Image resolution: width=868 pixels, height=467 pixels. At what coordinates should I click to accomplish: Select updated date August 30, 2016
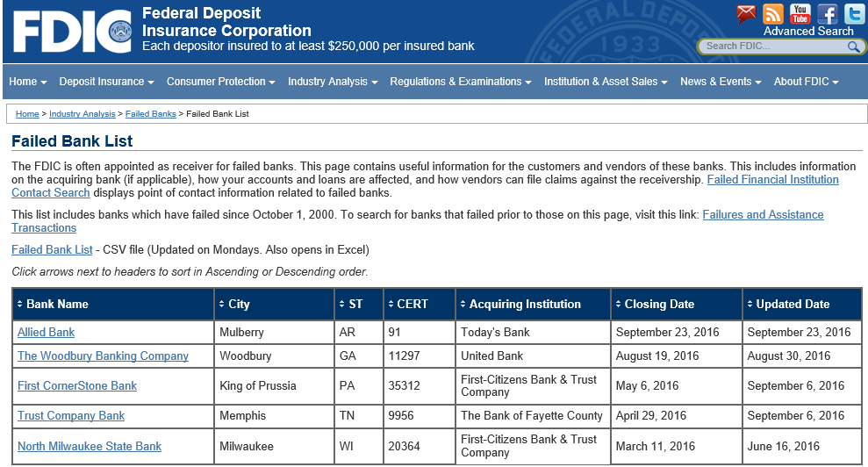[802, 356]
